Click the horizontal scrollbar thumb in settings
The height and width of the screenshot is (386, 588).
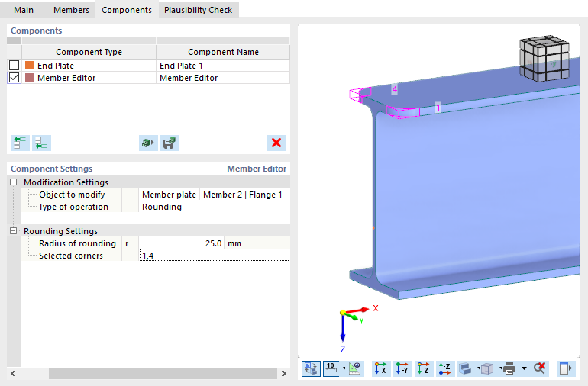click(x=163, y=373)
